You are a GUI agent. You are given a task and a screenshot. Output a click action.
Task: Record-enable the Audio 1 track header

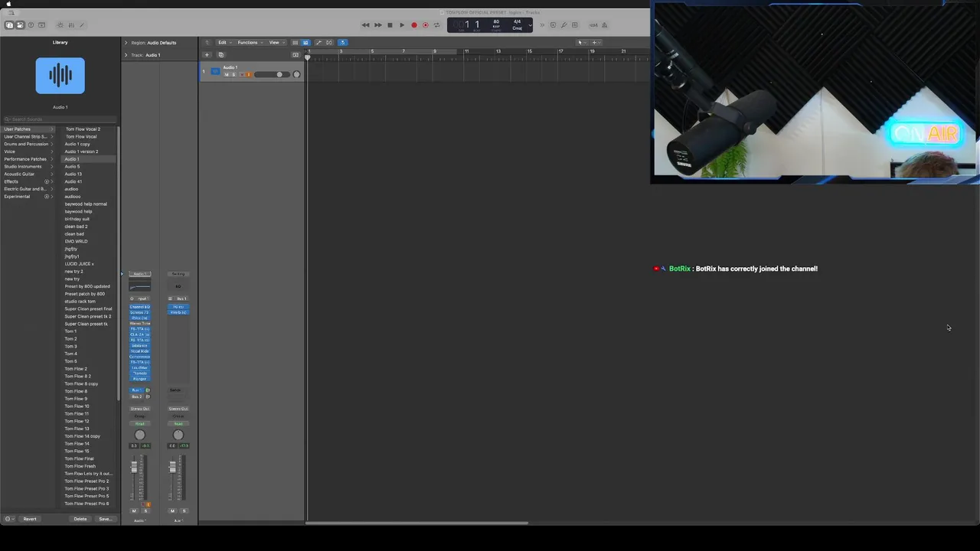(242, 74)
